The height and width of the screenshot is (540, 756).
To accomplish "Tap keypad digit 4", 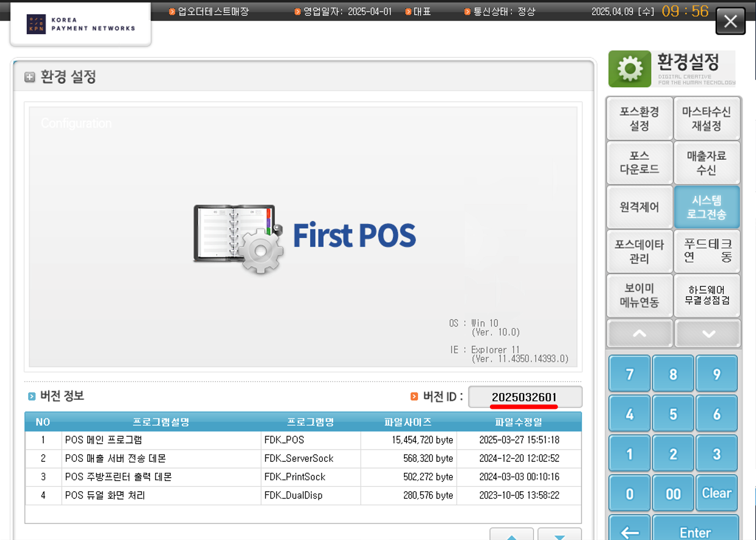I will [x=630, y=414].
